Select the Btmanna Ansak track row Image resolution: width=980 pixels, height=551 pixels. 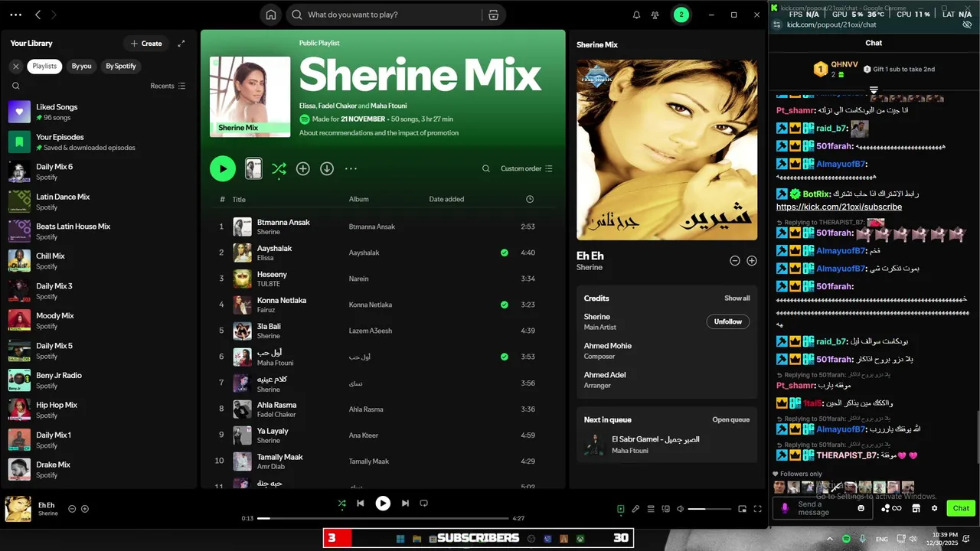(383, 227)
